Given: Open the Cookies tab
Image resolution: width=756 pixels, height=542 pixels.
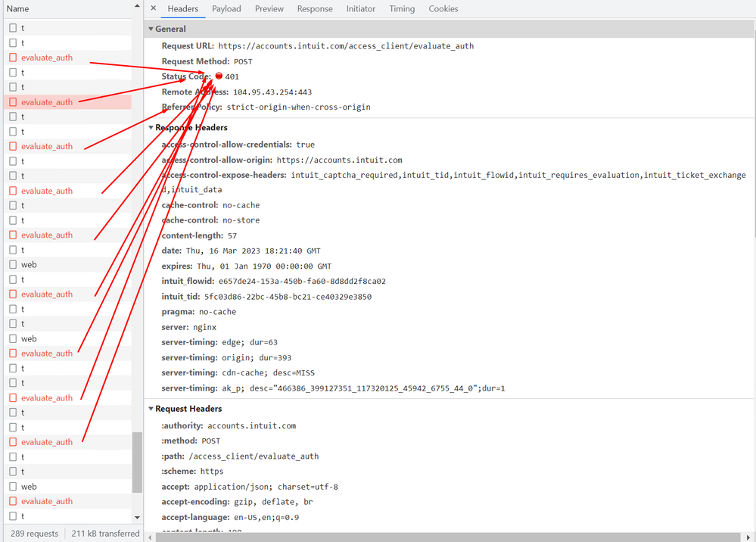Looking at the screenshot, I should pyautogui.click(x=443, y=8).
